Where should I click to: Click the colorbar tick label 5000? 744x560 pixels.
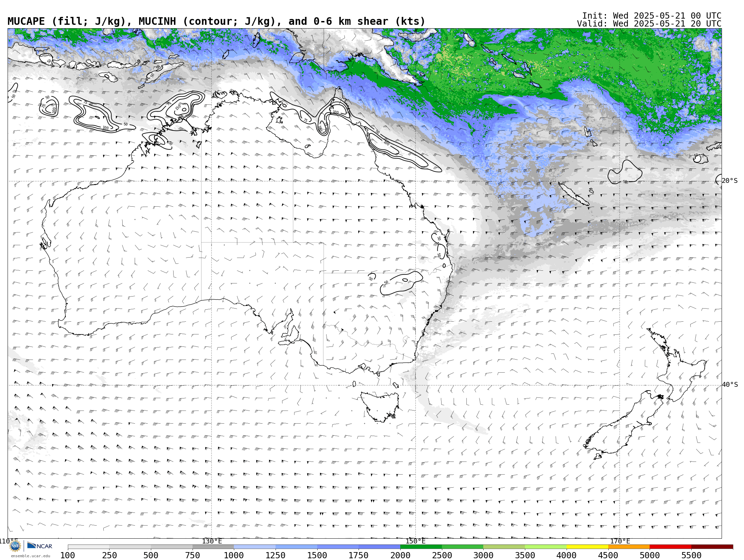[650, 556]
